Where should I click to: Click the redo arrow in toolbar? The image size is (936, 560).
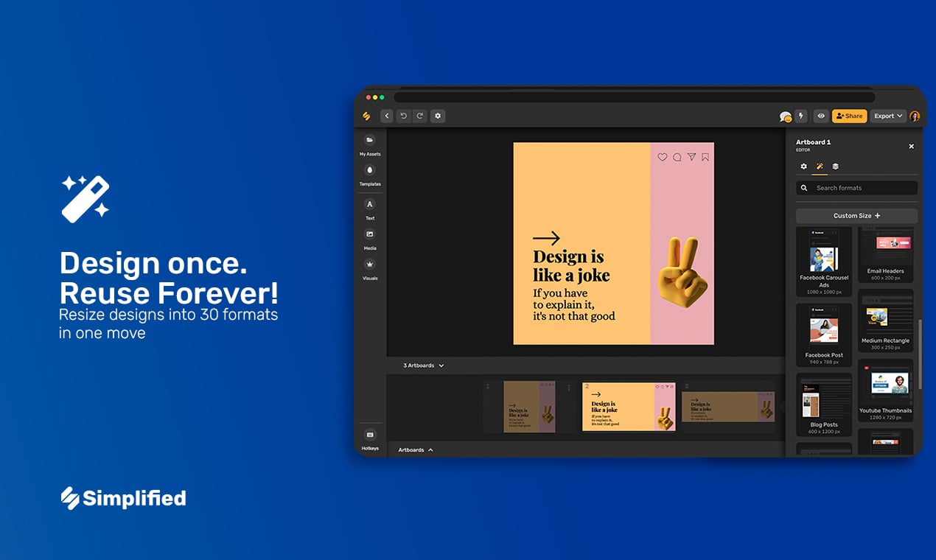pyautogui.click(x=419, y=116)
